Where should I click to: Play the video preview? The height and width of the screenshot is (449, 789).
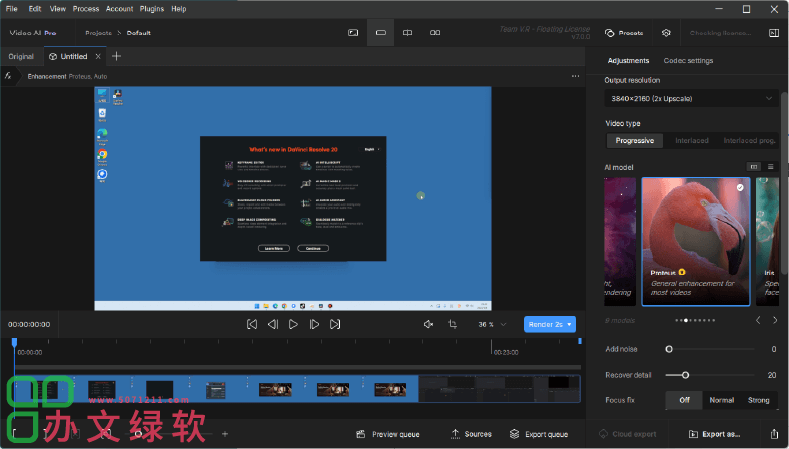[x=293, y=324]
